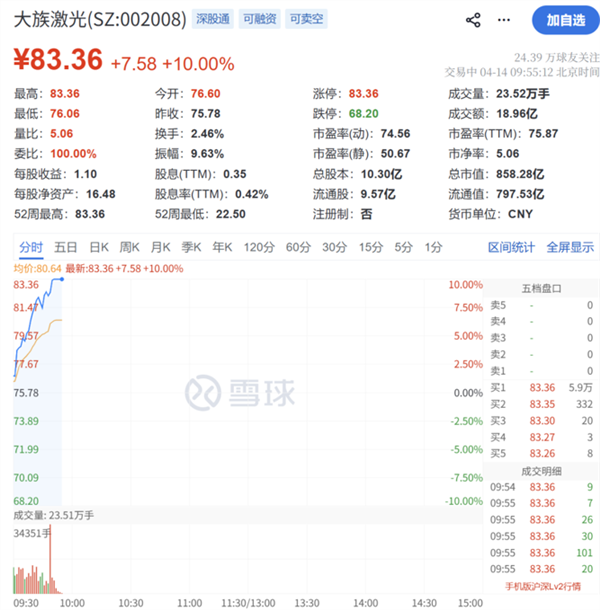Select the 分时 chart tab
Image resolution: width=600 pixels, height=610 pixels.
tap(31, 247)
